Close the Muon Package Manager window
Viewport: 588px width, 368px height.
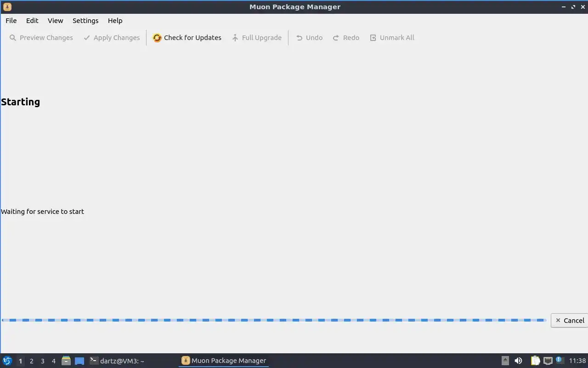pyautogui.click(x=582, y=7)
